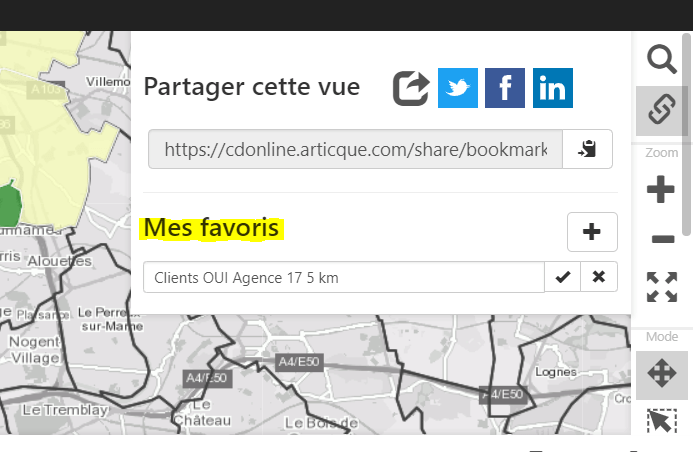693x452 pixels.
Task: Confirm the favorite name with checkmark
Action: (563, 277)
